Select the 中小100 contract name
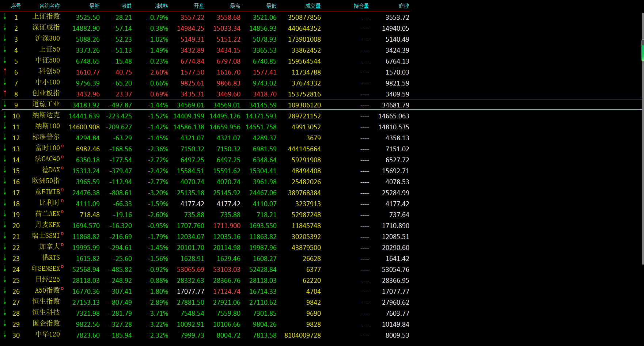Viewport: 644px width, 346px height. (48, 82)
